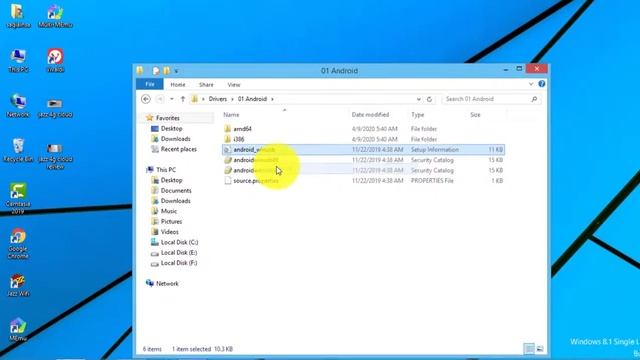Go up one level with Up arrow

click(183, 99)
